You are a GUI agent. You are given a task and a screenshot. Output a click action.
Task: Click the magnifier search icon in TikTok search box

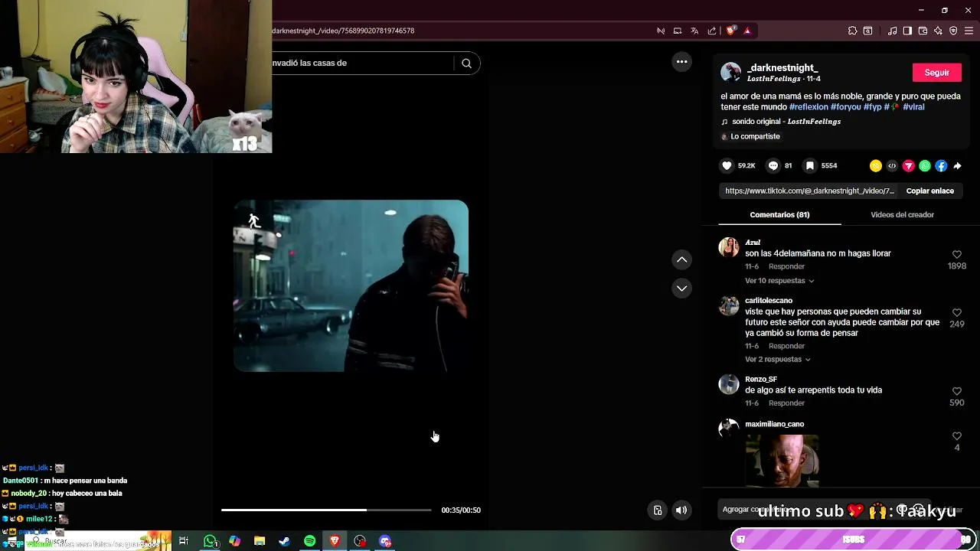pyautogui.click(x=466, y=64)
